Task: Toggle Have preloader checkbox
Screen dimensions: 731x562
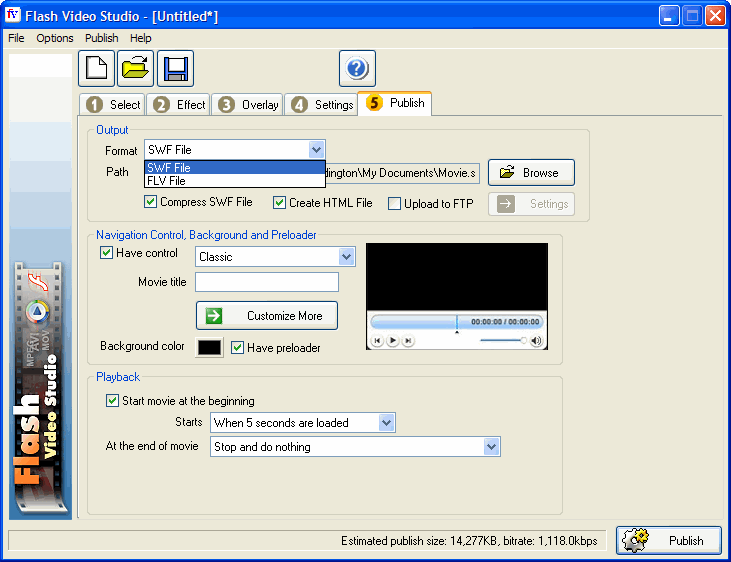Action: 237,347
